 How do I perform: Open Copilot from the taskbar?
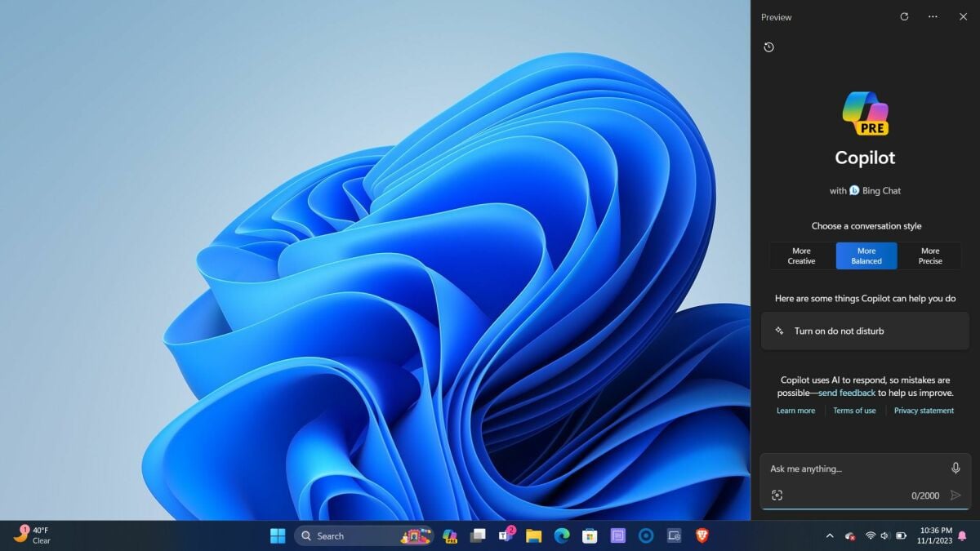[450, 535]
